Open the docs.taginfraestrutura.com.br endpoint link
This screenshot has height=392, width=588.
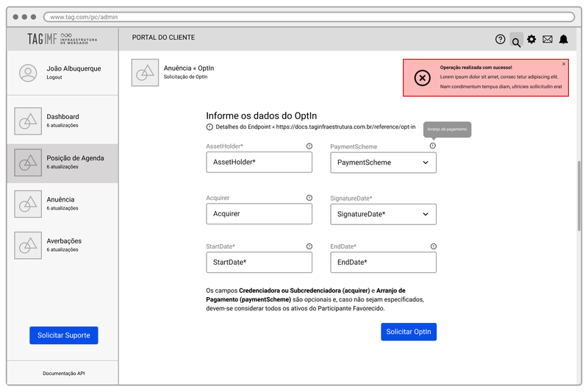(x=345, y=126)
